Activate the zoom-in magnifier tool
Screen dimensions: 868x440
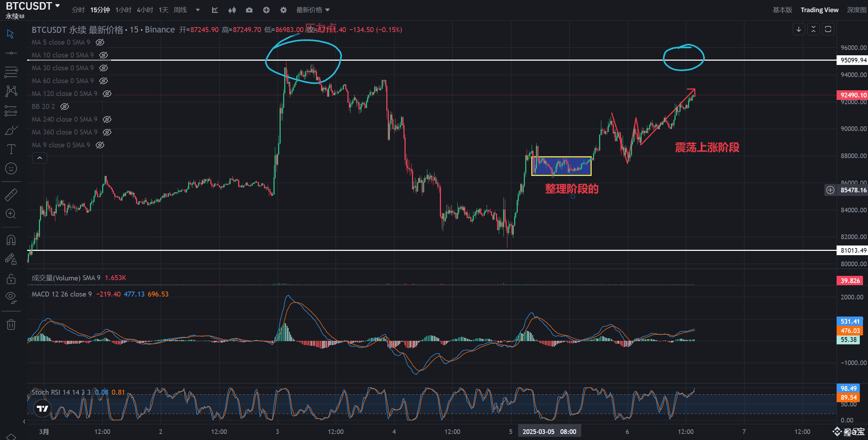click(x=11, y=214)
